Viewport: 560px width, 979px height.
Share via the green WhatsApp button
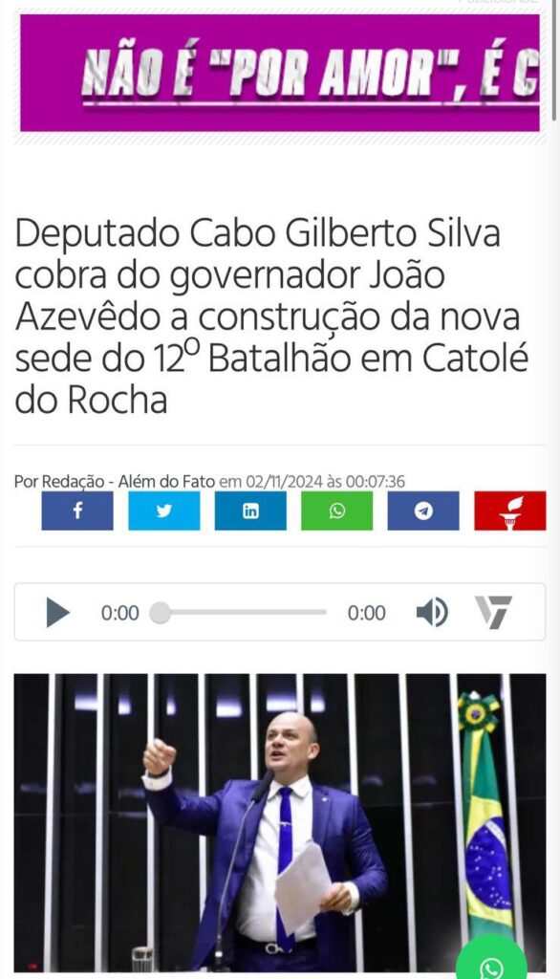(337, 511)
